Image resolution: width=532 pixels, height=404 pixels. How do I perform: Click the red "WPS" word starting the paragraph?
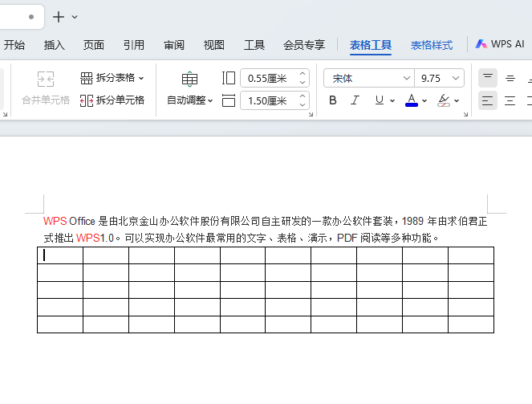coord(55,222)
